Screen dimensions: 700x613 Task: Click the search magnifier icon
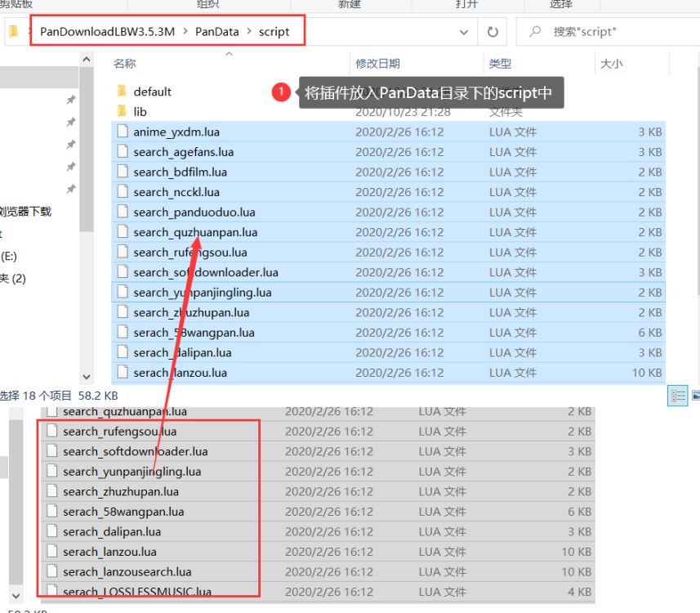[x=535, y=32]
